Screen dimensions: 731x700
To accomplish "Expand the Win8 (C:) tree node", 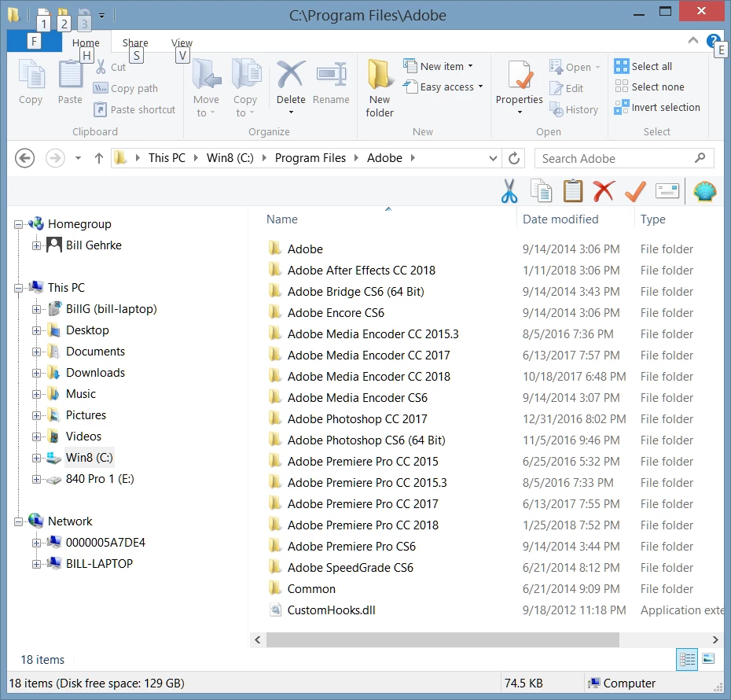I will (36, 458).
